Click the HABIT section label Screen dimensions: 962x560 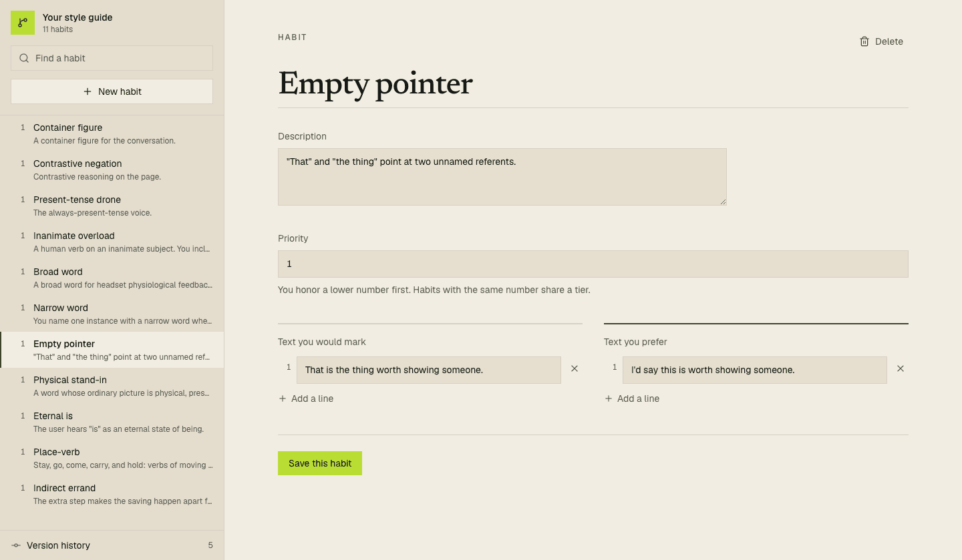point(293,37)
